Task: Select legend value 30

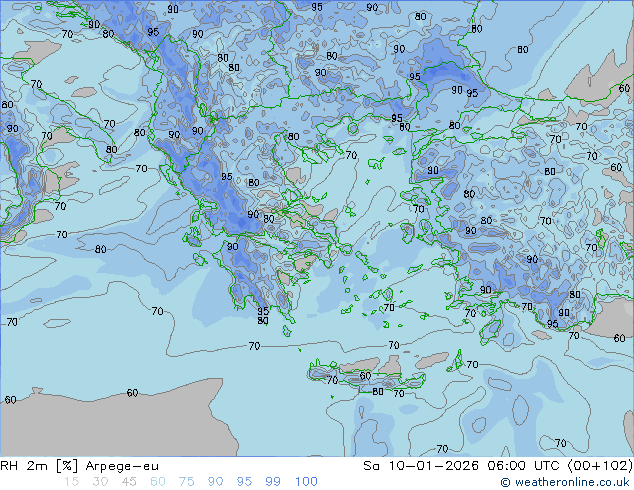Action: (100, 482)
